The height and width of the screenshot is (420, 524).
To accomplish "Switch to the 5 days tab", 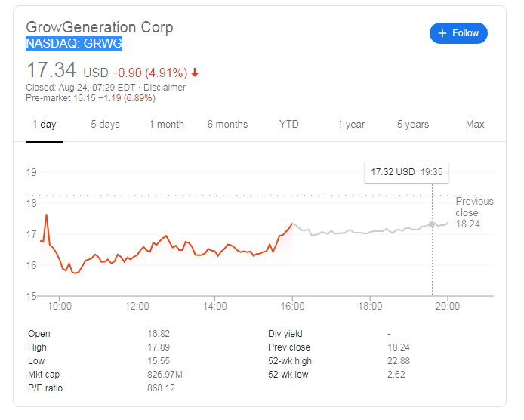I will [105, 125].
